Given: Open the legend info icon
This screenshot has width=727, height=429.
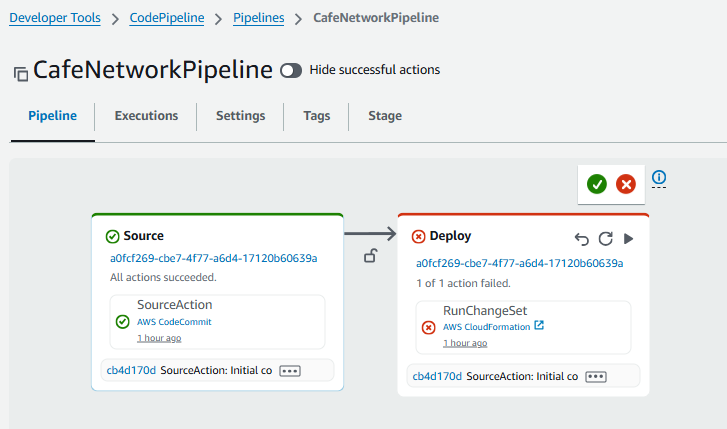Looking at the screenshot, I should [x=659, y=177].
